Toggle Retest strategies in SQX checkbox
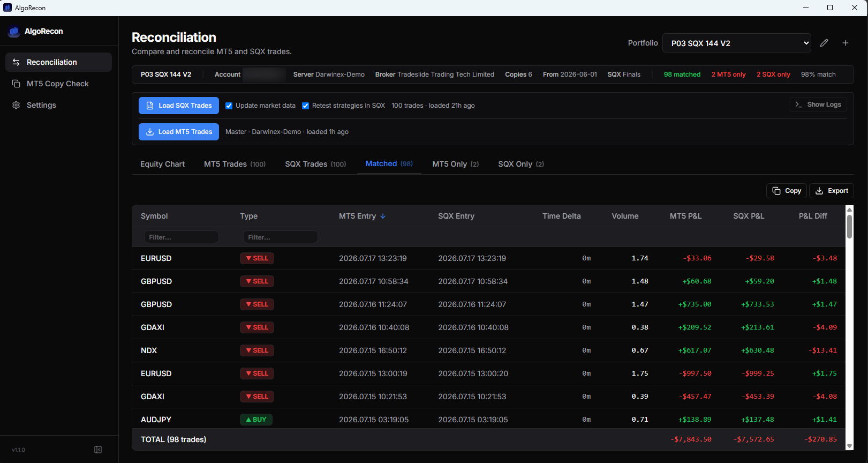This screenshot has height=463, width=868. [306, 106]
